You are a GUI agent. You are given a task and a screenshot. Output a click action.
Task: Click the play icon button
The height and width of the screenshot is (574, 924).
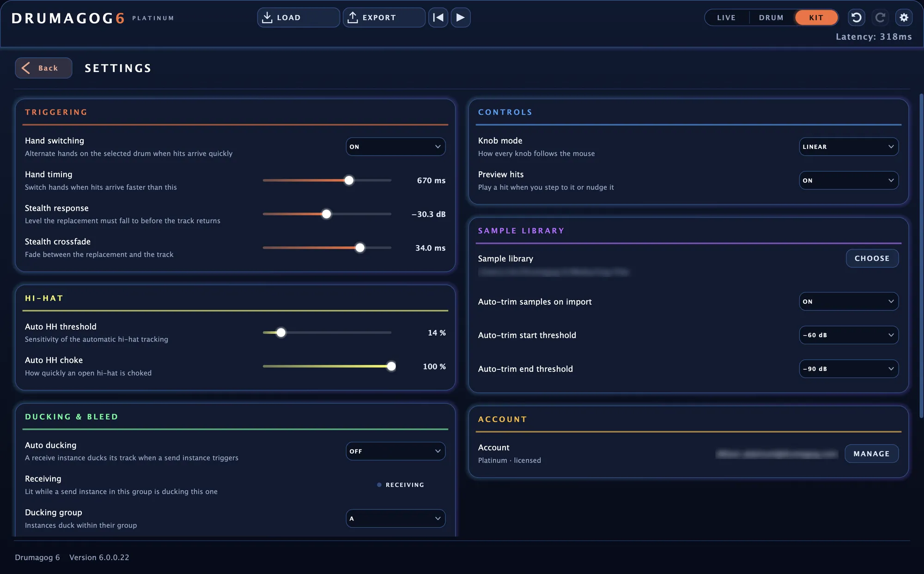[461, 18]
